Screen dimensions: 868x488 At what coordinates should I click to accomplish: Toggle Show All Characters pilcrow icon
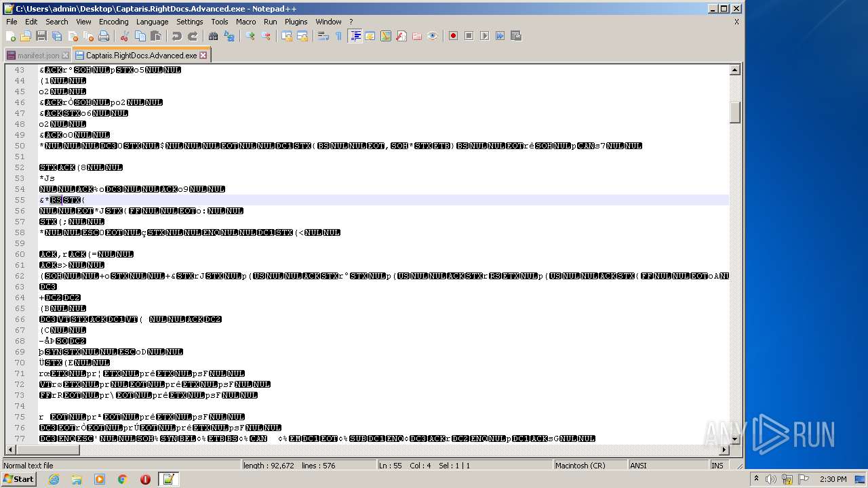pyautogui.click(x=339, y=36)
